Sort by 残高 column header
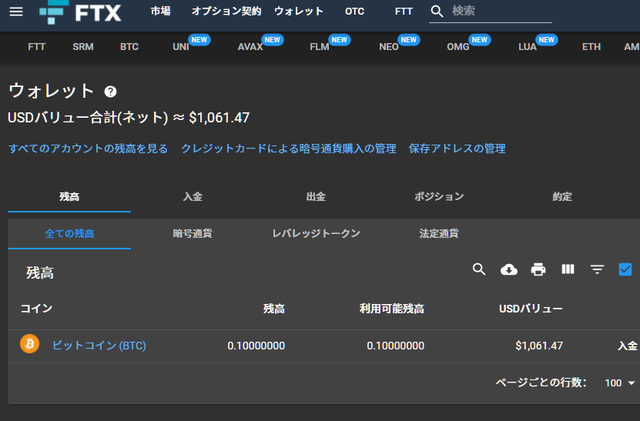Viewport: 640px width, 421px height. (x=274, y=309)
